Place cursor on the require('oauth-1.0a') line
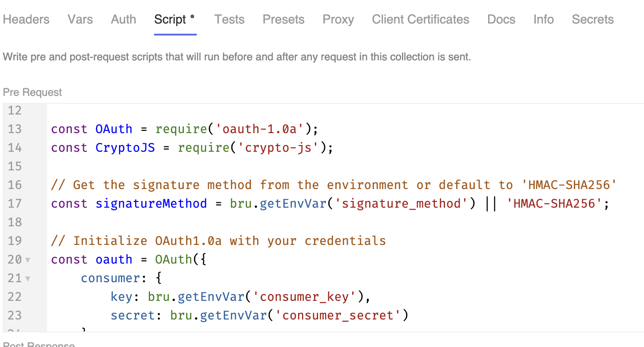 [185, 129]
